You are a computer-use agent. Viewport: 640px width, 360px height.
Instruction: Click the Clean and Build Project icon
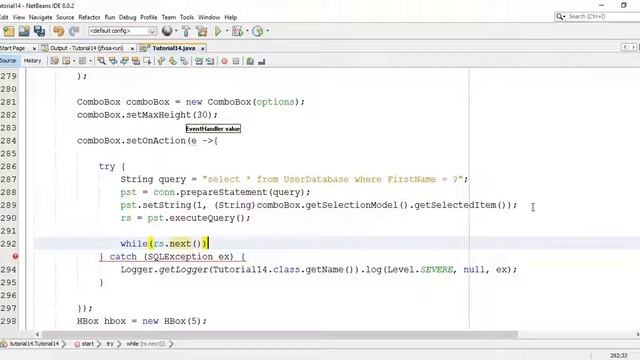tap(202, 31)
